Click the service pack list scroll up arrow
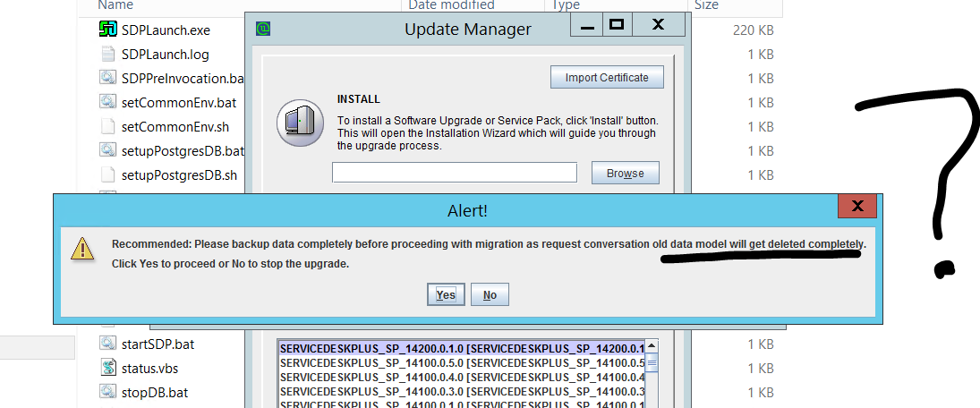This screenshot has width=980, height=408. coord(652,346)
